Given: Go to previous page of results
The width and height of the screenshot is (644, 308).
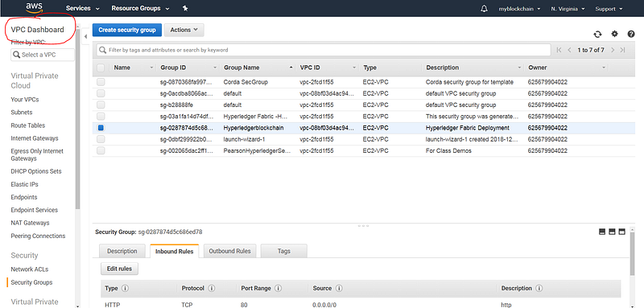Looking at the screenshot, I should click(569, 50).
